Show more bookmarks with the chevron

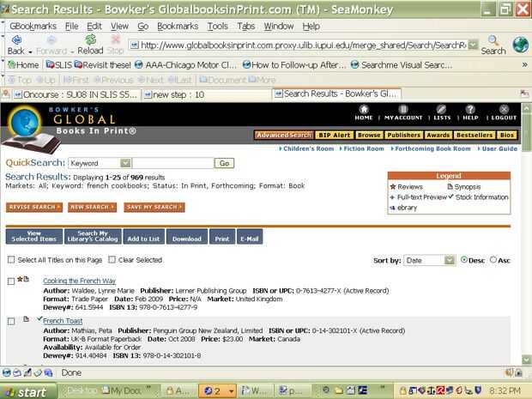click(x=525, y=65)
